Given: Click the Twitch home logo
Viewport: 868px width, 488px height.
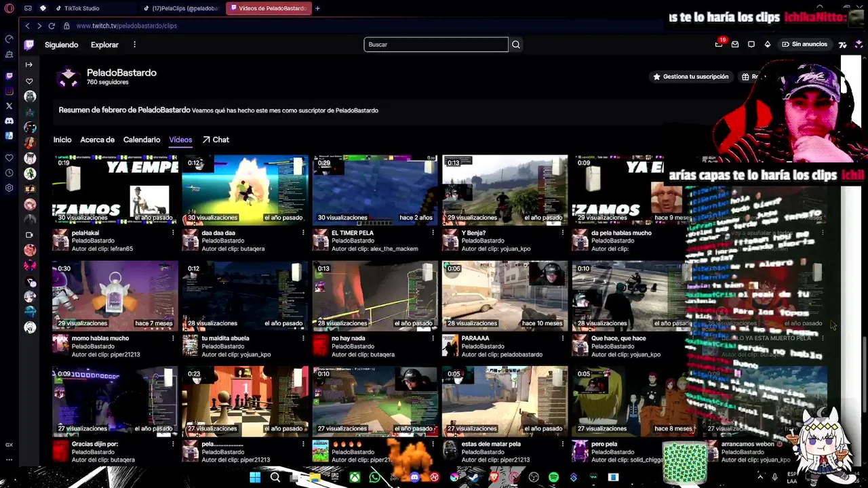Looking at the screenshot, I should pos(29,45).
